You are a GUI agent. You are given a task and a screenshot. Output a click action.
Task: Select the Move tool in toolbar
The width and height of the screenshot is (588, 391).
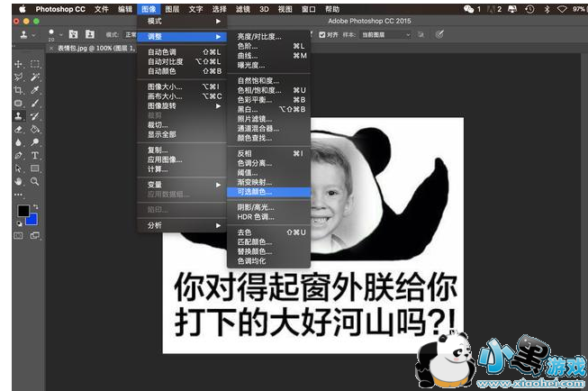[x=19, y=65]
